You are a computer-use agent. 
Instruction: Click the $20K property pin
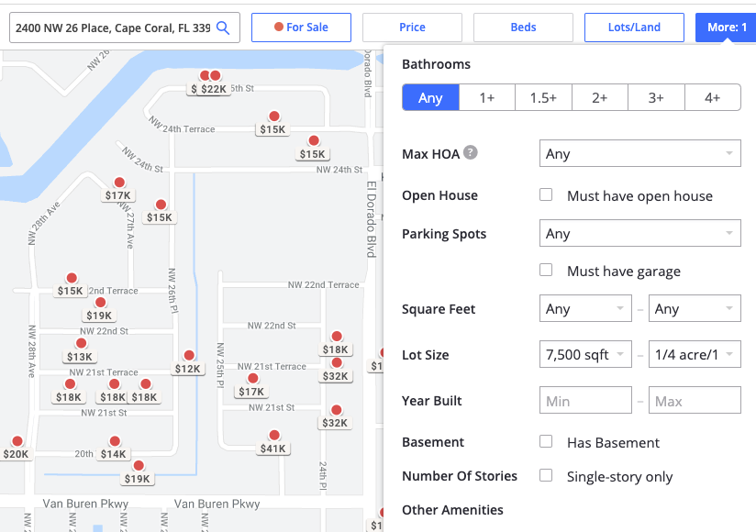click(16, 453)
